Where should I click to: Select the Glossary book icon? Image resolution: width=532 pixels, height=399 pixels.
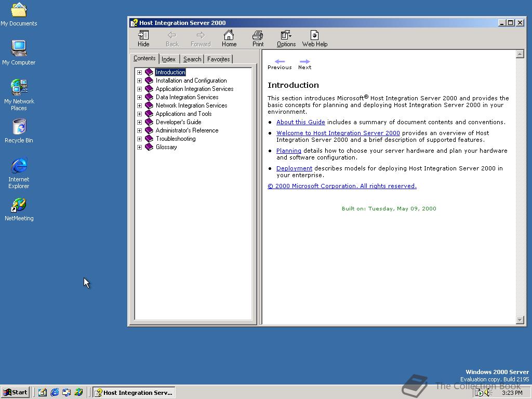149,147
